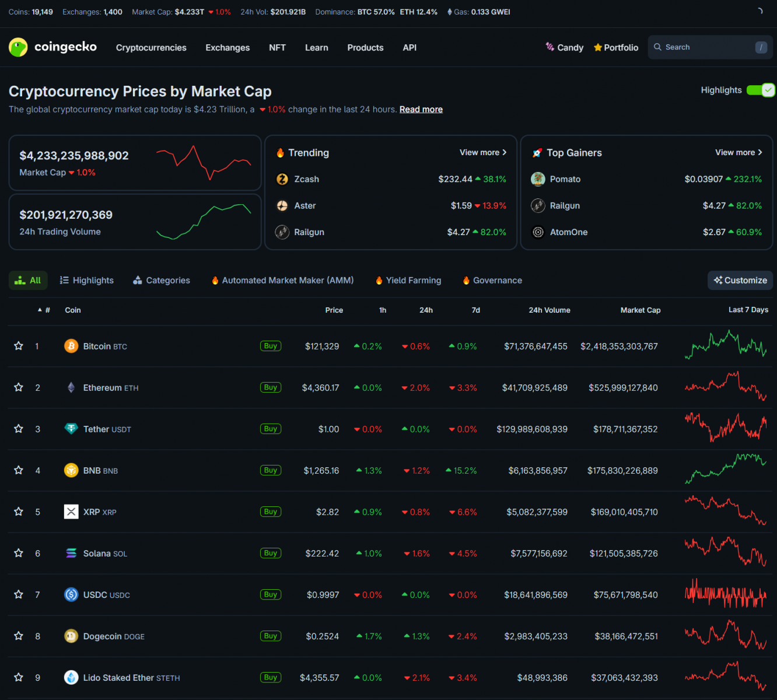The width and height of the screenshot is (777, 700).
Task: Click the Dogecoin coin icon
Action: coord(71,636)
